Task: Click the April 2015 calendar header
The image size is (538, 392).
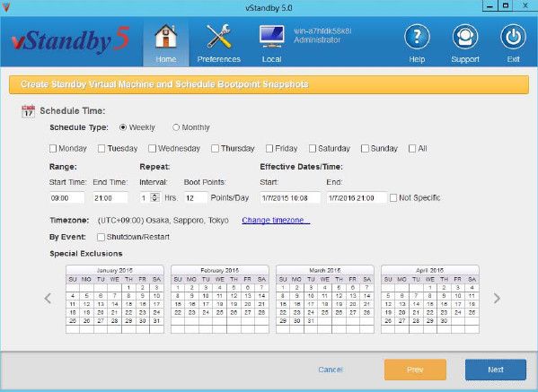Action: tap(430, 270)
